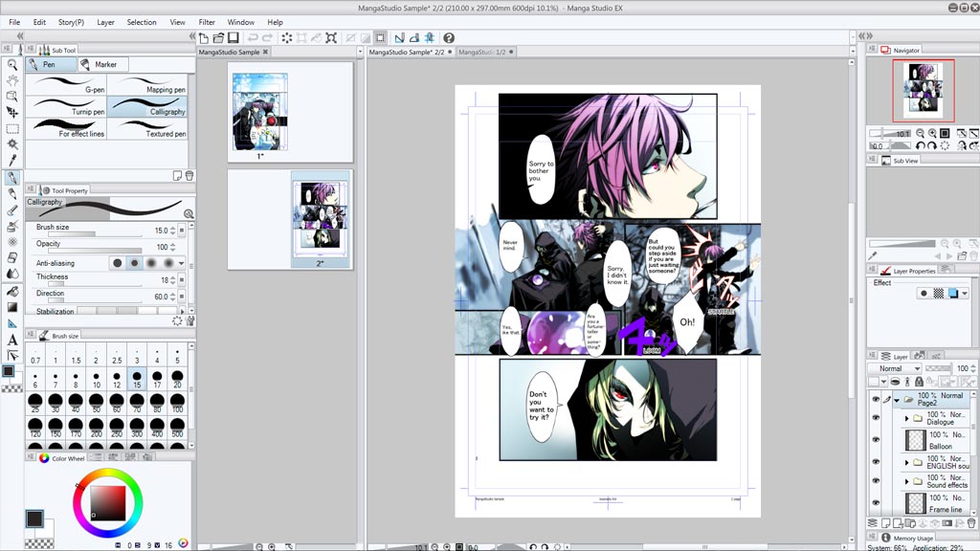Open the Filter menu
The image size is (980, 551).
click(207, 22)
